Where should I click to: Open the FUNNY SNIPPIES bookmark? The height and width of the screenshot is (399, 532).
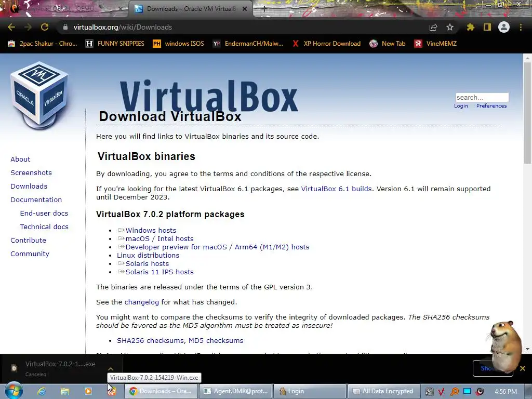115,44
